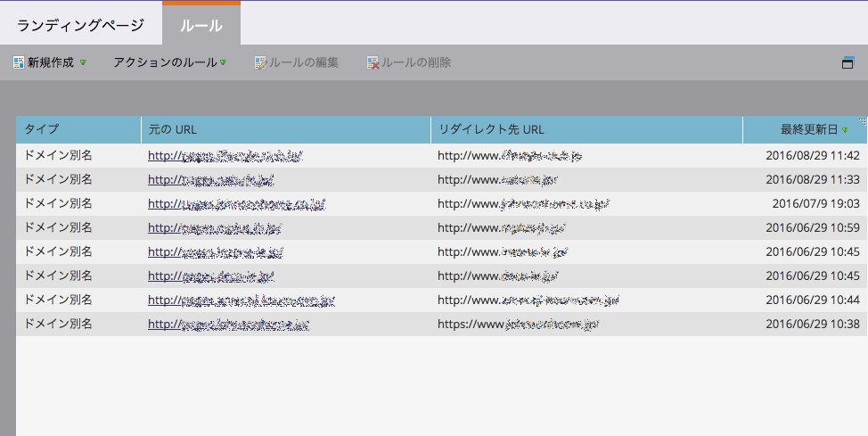Click the 新規作成 grid icon
Screen dimensions: 868x436
19,62
